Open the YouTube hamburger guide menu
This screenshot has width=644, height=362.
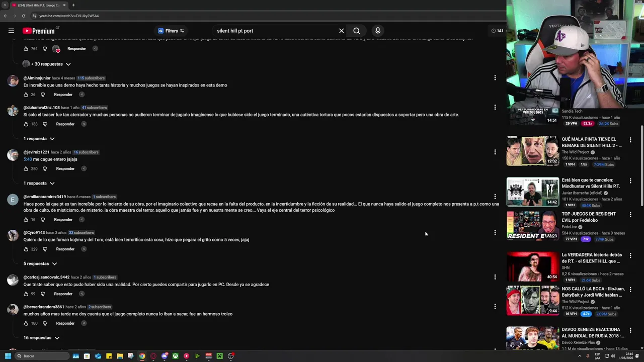tap(11, 31)
